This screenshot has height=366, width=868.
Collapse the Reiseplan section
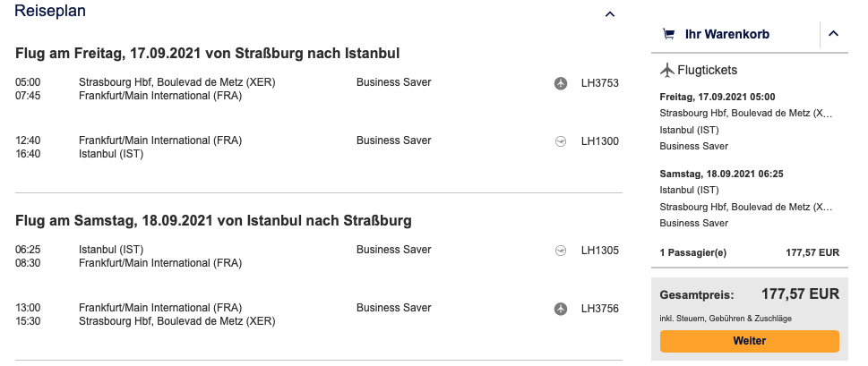610,14
